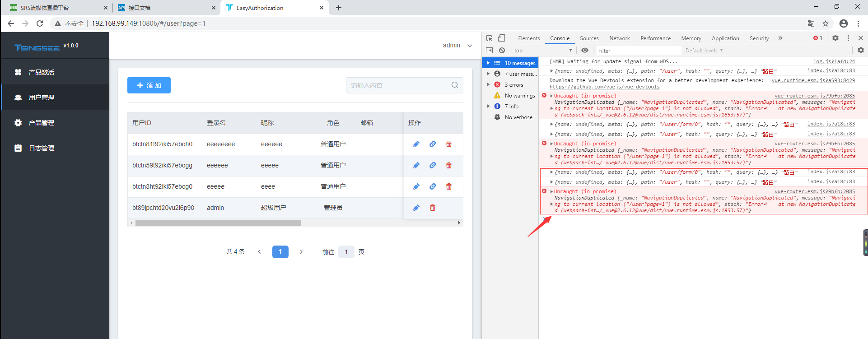This screenshot has width=868, height=339.
Task: Toggle DevTools device toolbar icon
Action: [x=501, y=38]
